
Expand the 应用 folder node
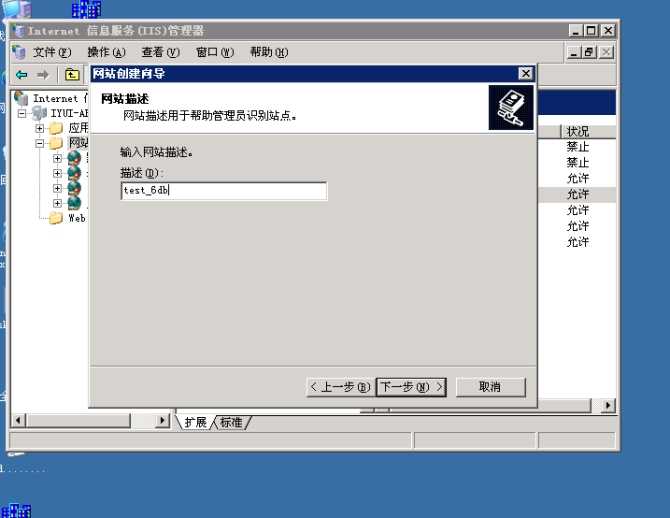tap(40, 128)
